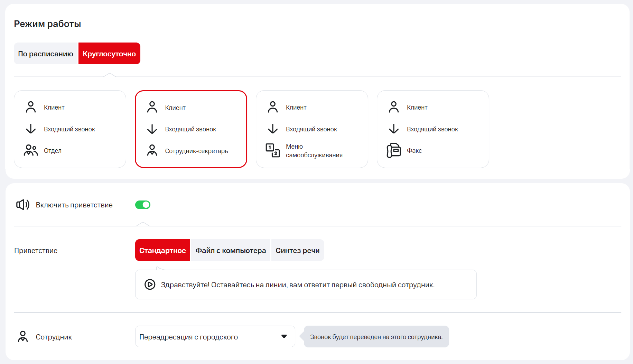Click the Сотрудник person icon
Viewport: 633px width, 364px height.
(23, 336)
